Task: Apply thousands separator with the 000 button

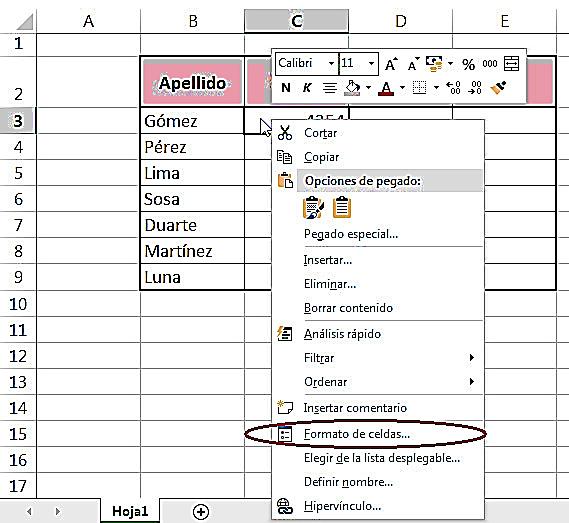Action: (x=490, y=64)
